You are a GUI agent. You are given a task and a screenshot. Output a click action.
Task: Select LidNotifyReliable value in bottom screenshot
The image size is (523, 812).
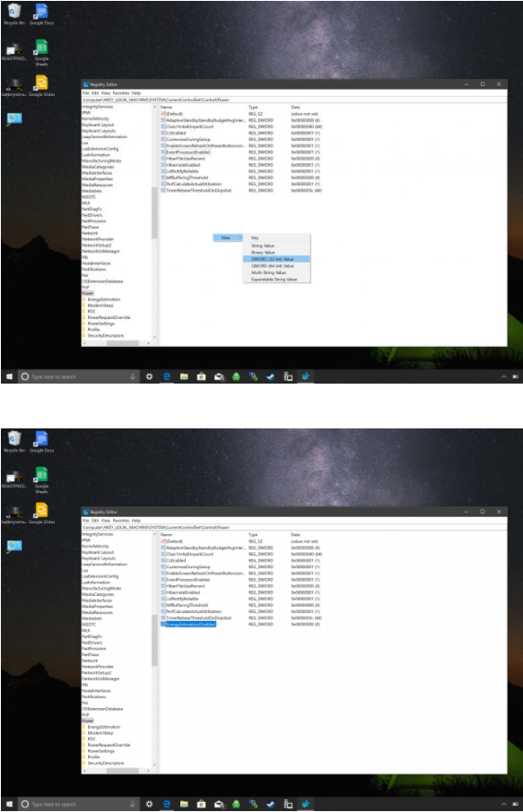click(182, 600)
